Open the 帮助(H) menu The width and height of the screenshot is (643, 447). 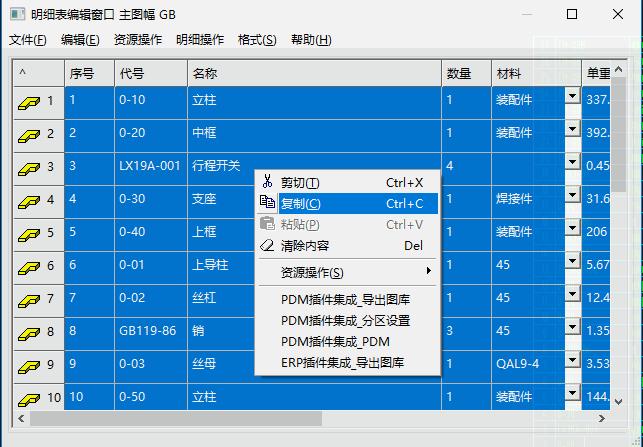point(311,40)
